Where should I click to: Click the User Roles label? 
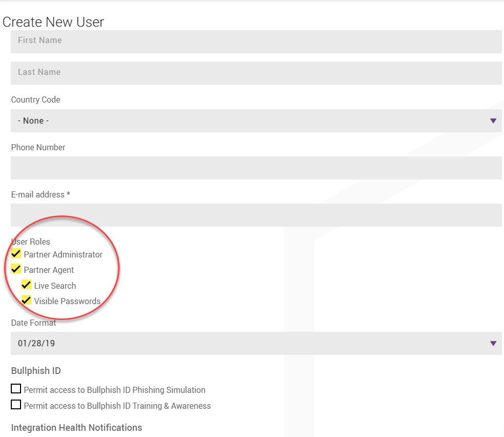31,242
